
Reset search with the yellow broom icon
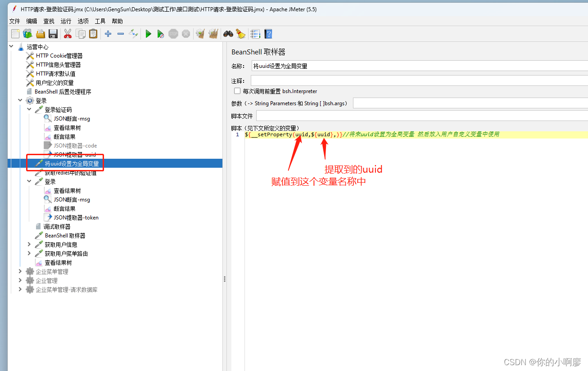click(241, 34)
